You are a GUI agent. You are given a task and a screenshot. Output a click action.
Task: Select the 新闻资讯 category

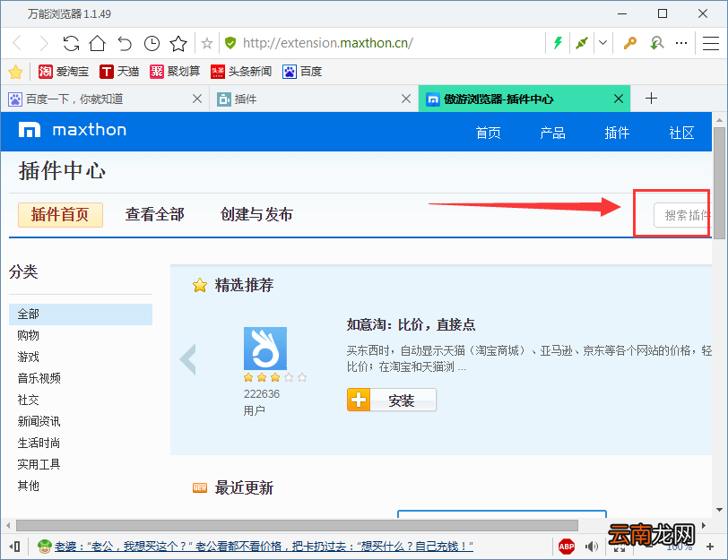[39, 421]
